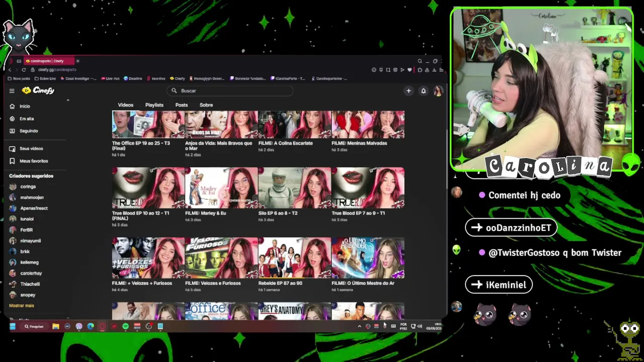Open Spotify from the taskbar
The image size is (644, 362).
click(x=125, y=326)
